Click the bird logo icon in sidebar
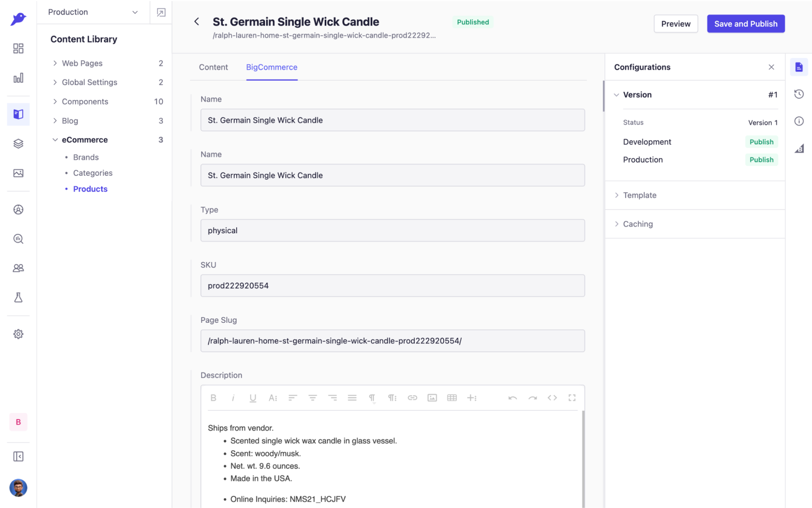Image resolution: width=812 pixels, height=508 pixels. 18,19
